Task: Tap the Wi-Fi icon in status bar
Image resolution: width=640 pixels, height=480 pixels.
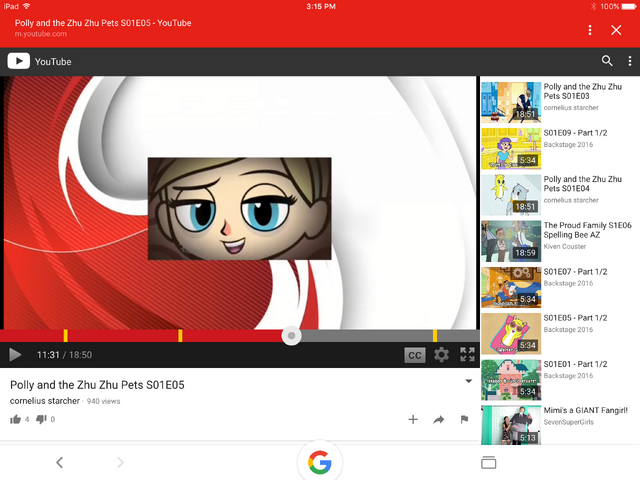Action: pos(27,6)
